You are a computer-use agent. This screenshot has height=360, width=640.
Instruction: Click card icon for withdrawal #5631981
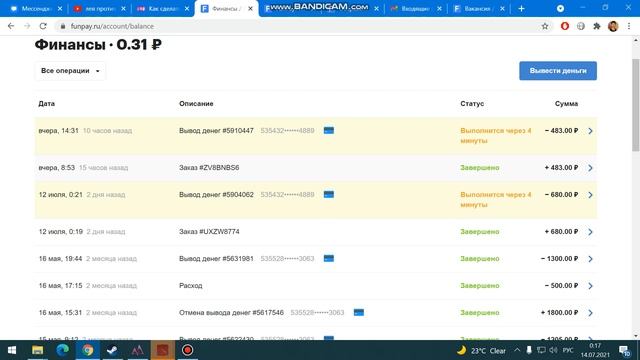329,258
